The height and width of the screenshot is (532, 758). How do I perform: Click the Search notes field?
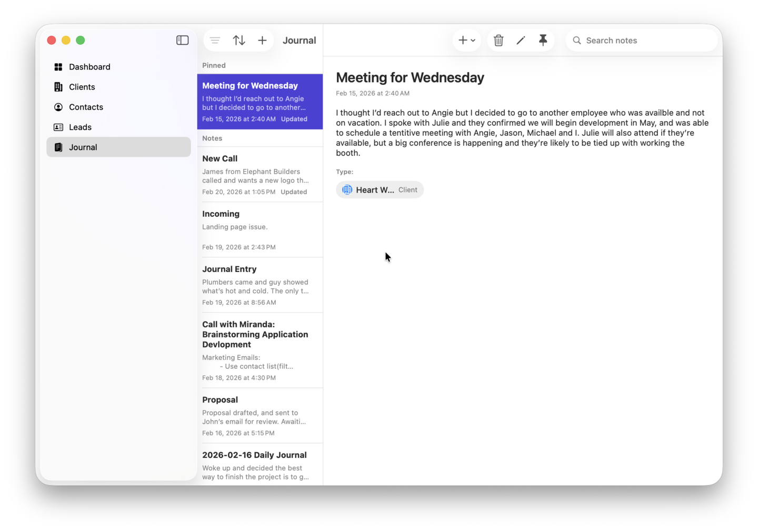[x=641, y=40]
